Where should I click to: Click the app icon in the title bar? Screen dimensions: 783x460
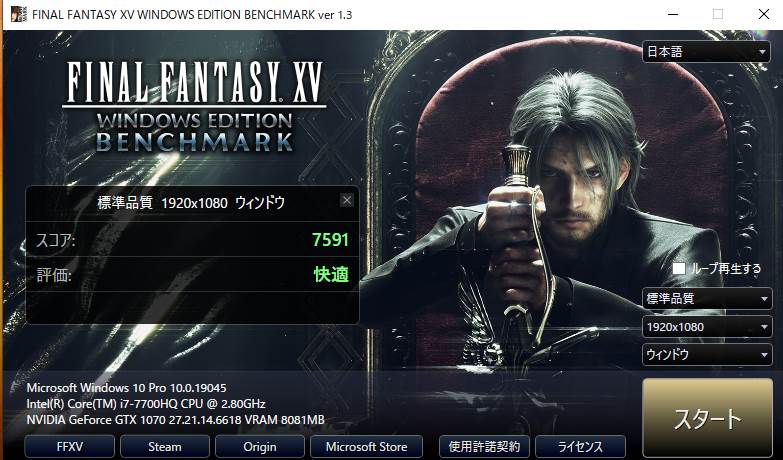(x=18, y=14)
